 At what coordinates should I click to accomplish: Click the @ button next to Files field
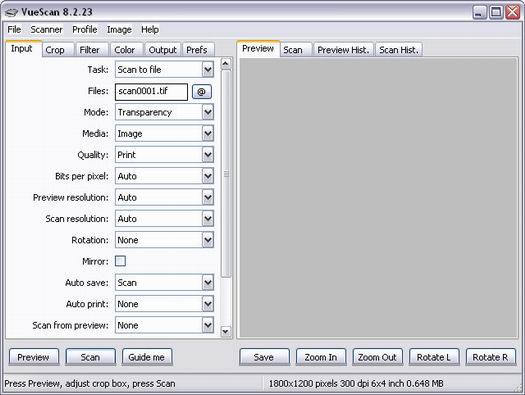202,91
